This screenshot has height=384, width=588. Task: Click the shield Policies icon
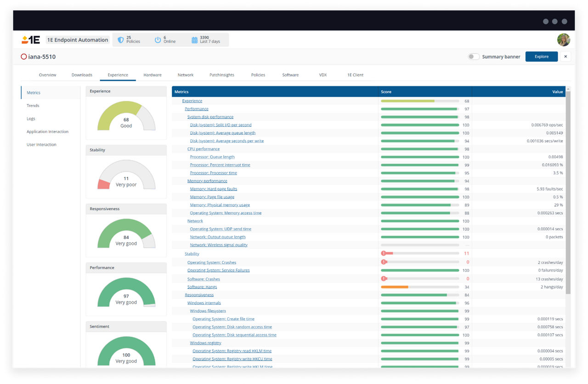point(121,40)
